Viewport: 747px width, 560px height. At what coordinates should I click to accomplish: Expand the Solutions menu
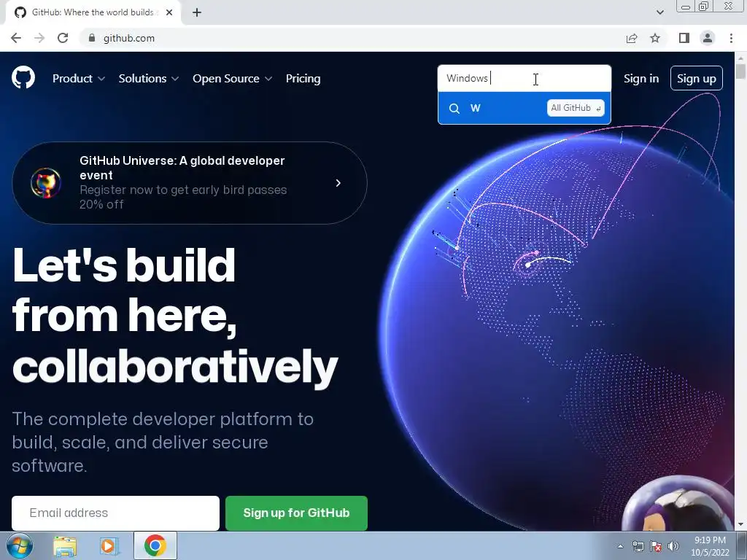[x=149, y=79]
